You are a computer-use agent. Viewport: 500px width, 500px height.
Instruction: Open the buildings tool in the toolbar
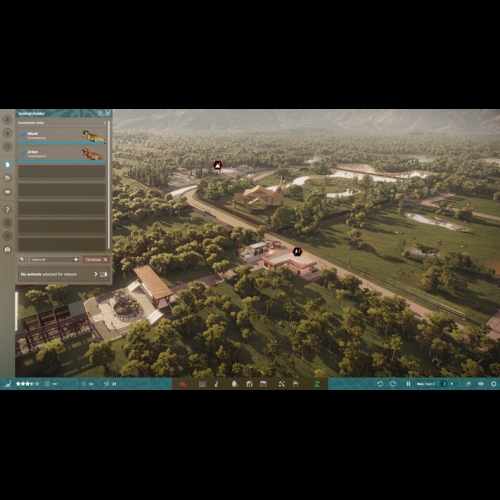coord(249,384)
